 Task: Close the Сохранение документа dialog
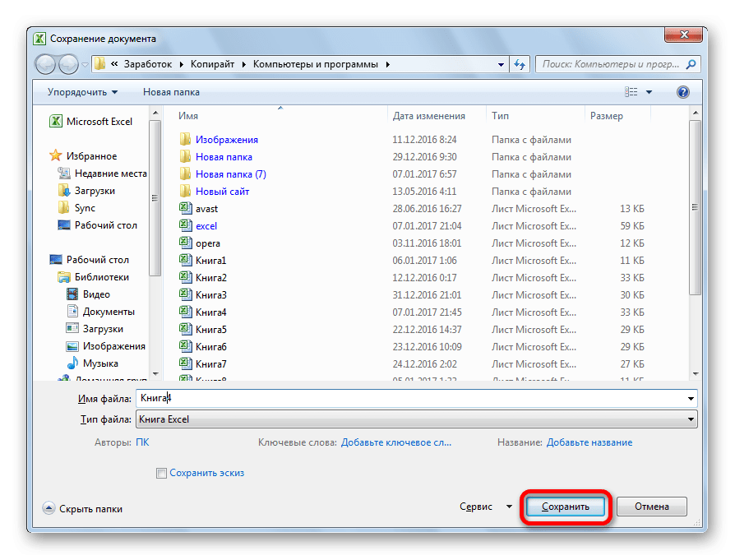[683, 35]
